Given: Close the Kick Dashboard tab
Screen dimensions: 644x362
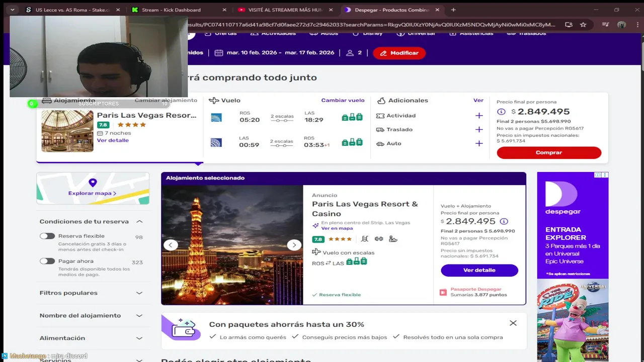Looking at the screenshot, I should [224, 10].
